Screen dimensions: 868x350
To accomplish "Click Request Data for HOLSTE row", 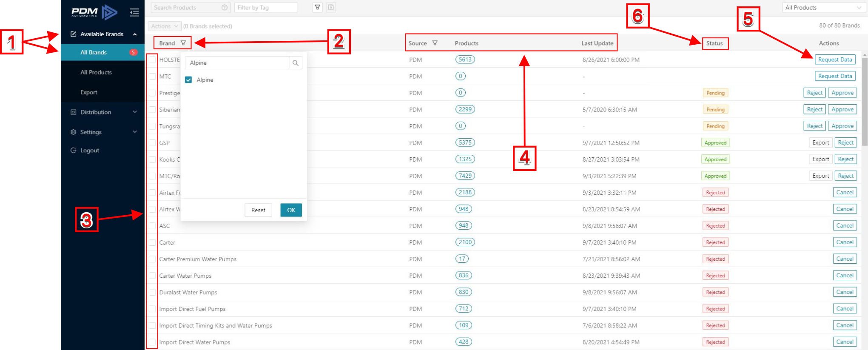I will click(835, 60).
